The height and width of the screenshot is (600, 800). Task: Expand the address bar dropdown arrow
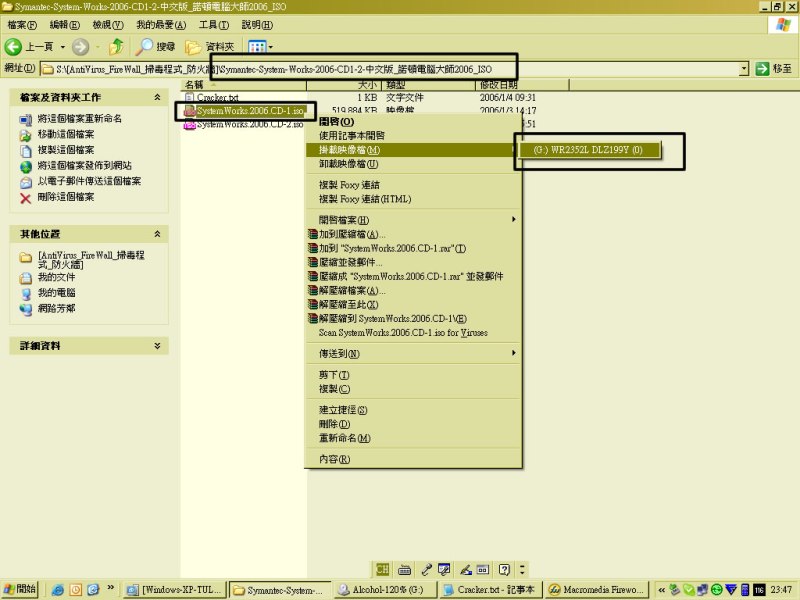[744, 68]
